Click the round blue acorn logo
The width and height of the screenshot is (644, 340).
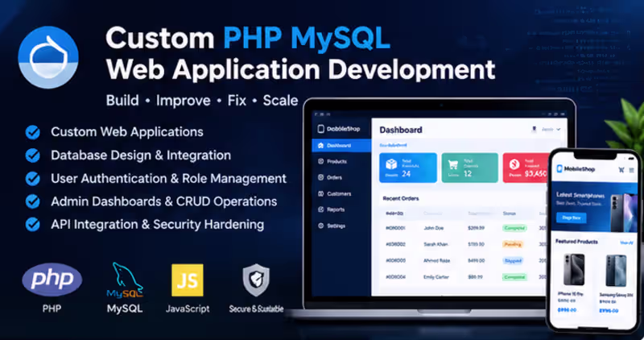(48, 57)
